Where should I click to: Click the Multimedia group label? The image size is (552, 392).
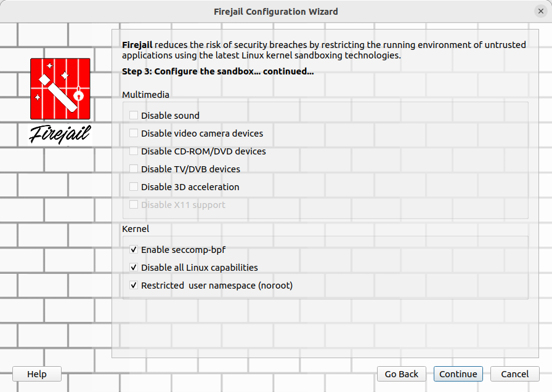[x=145, y=95]
